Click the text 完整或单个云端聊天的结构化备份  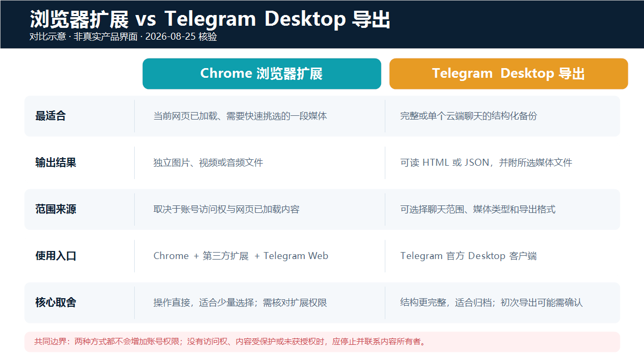[x=469, y=116]
